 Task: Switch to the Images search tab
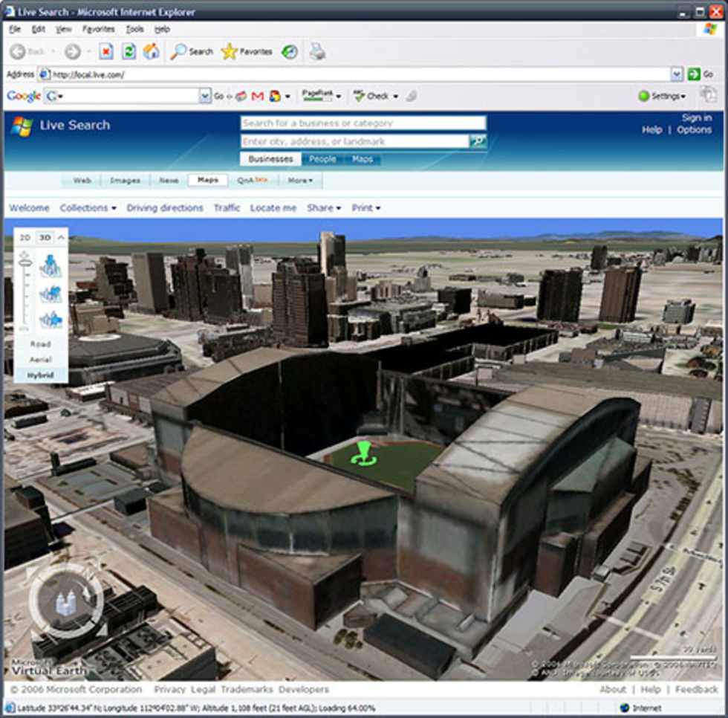(125, 180)
